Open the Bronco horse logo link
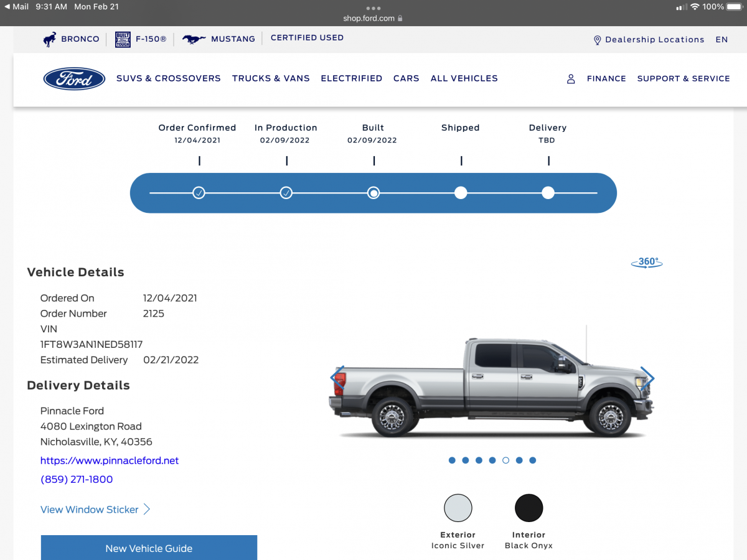The width and height of the screenshot is (747, 560). click(50, 39)
